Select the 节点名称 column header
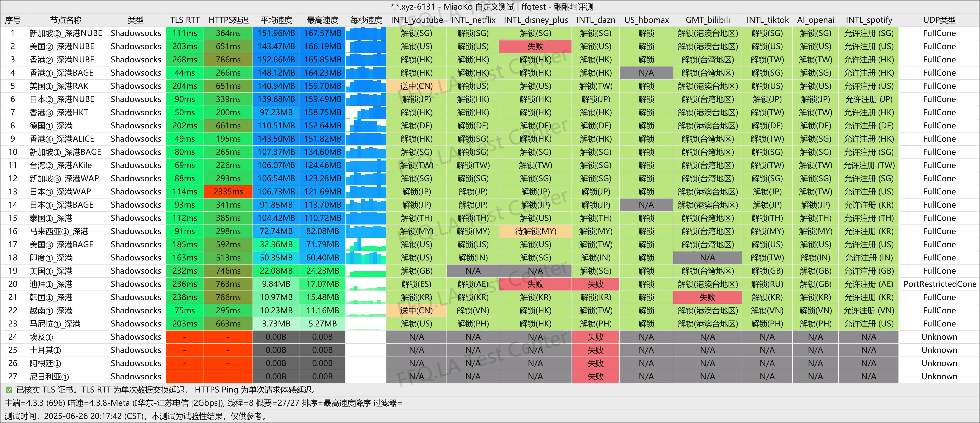Viewport: 980px width, 423px height. [x=66, y=20]
